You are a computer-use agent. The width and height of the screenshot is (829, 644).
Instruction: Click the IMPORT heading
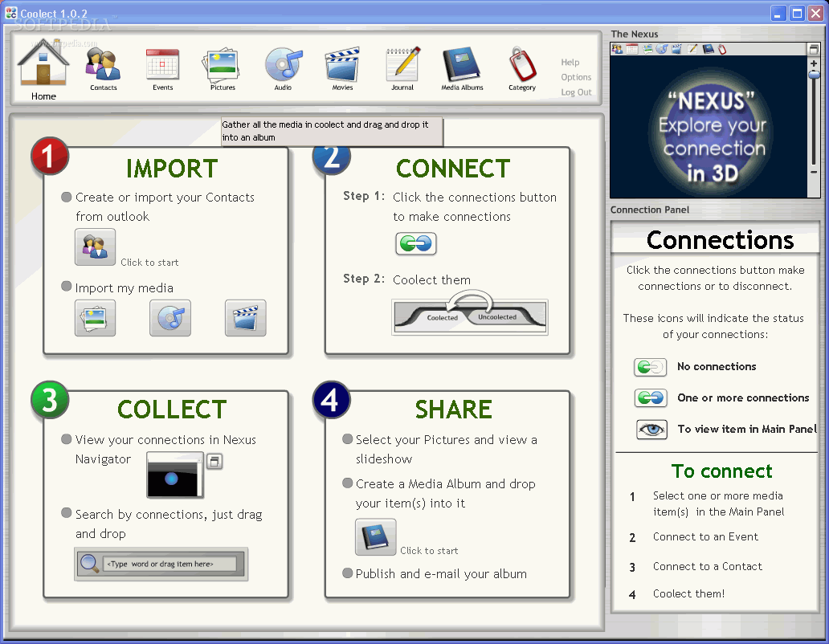click(172, 169)
